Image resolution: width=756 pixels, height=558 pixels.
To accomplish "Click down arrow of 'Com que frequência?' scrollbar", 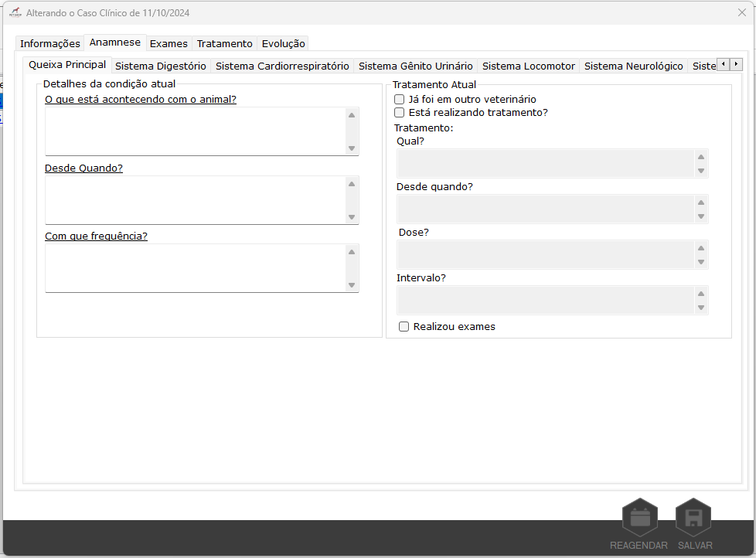I will tap(352, 285).
